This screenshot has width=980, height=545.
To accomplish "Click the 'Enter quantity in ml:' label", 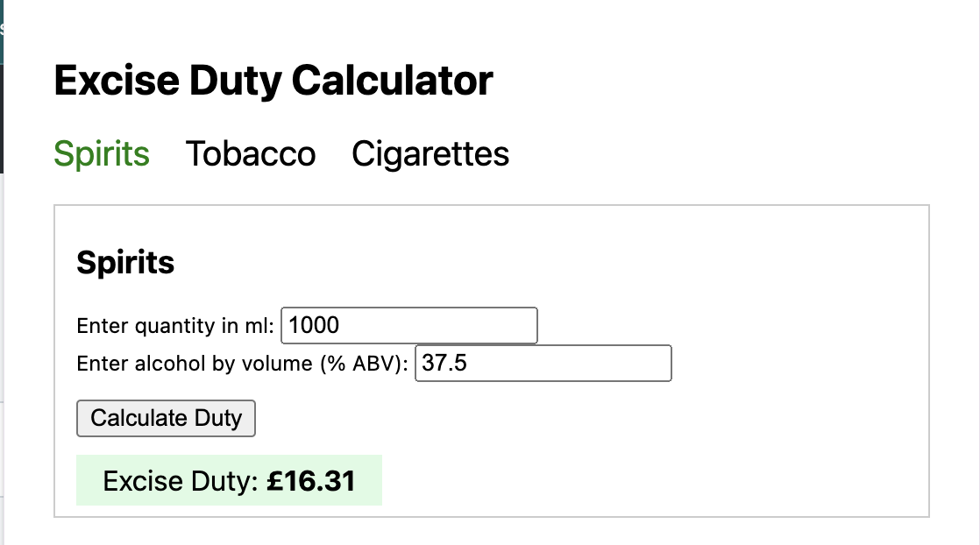I will tap(175, 327).
